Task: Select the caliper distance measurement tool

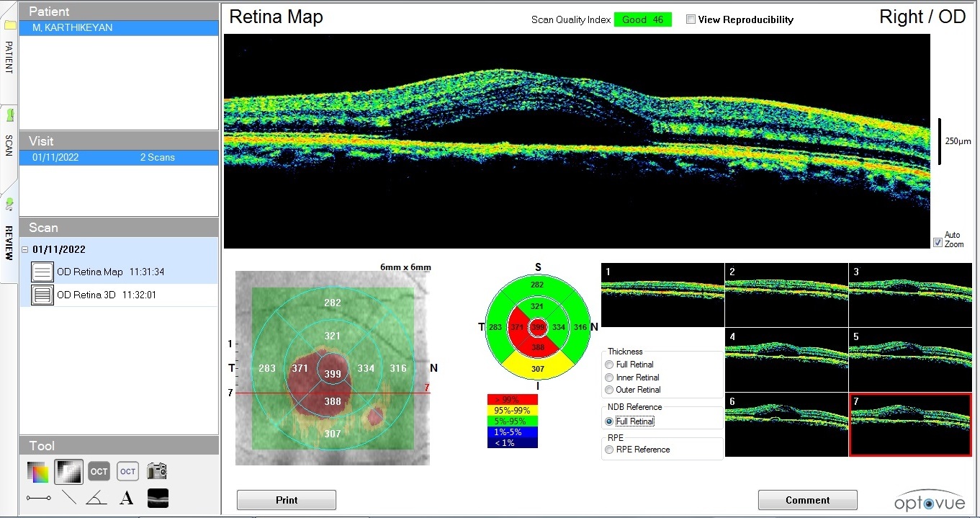Action: 38,498
